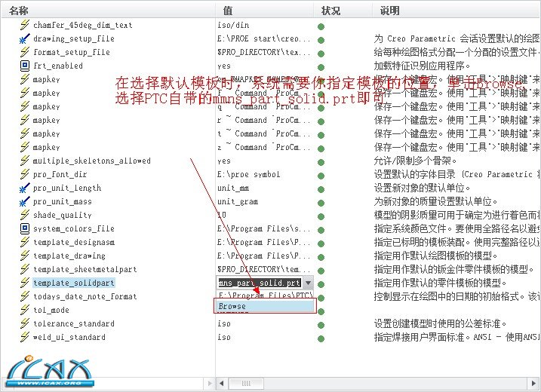Click the E:\PROE start value of drawing_setup_file
Viewport: 541px width, 392px height.
pos(263,38)
